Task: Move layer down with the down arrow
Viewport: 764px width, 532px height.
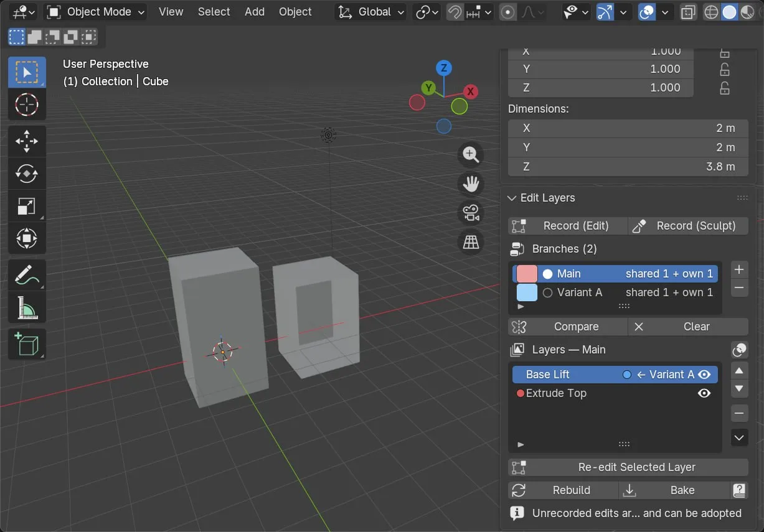Action: (x=739, y=389)
